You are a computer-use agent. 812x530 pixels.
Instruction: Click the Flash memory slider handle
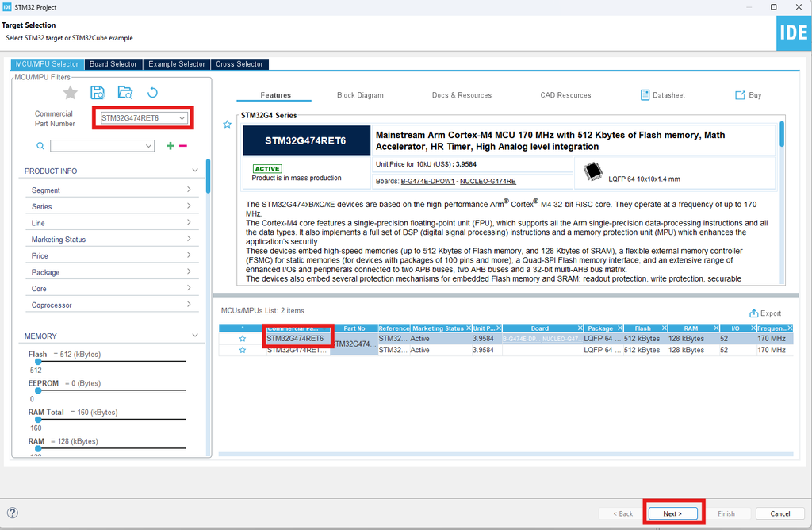(x=37, y=362)
